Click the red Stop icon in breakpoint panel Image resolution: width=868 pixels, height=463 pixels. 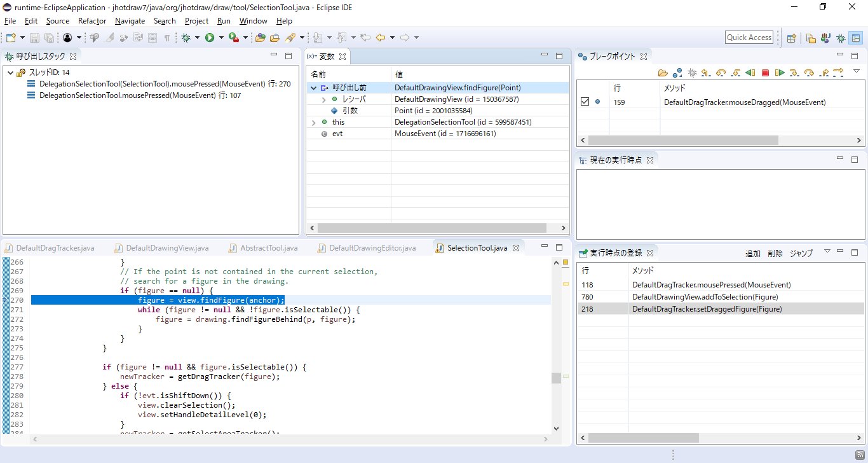pyautogui.click(x=765, y=73)
